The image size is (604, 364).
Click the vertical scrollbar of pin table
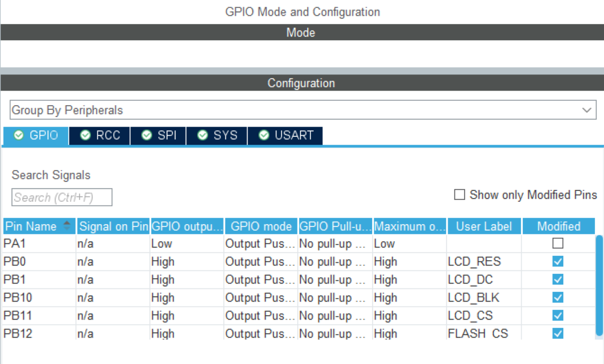[x=599, y=286]
